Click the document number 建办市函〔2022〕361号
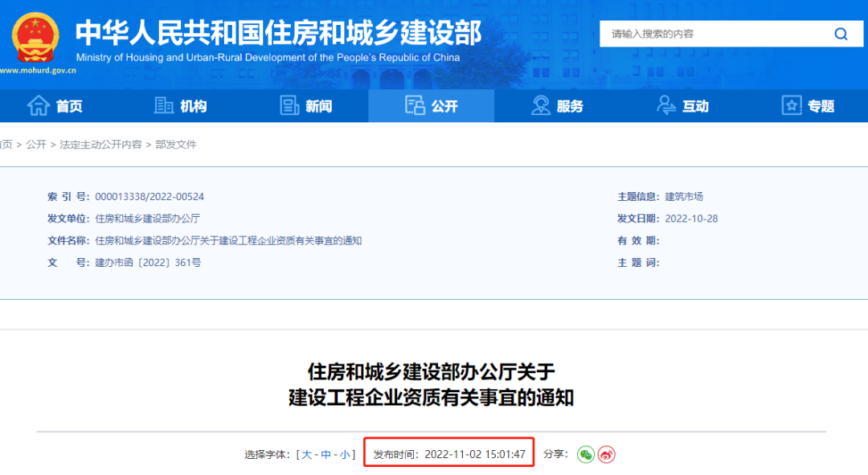This screenshot has width=868, height=475. (x=148, y=262)
